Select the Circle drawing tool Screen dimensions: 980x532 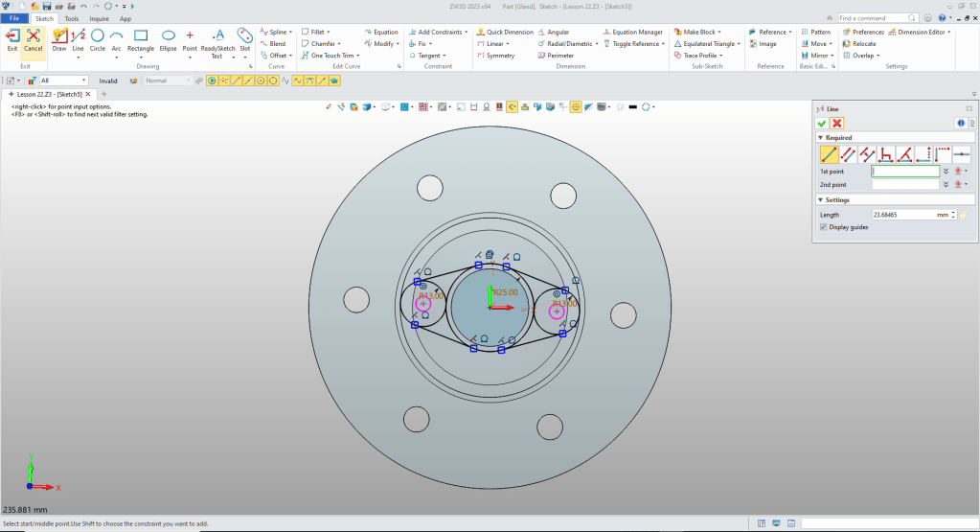98,36
